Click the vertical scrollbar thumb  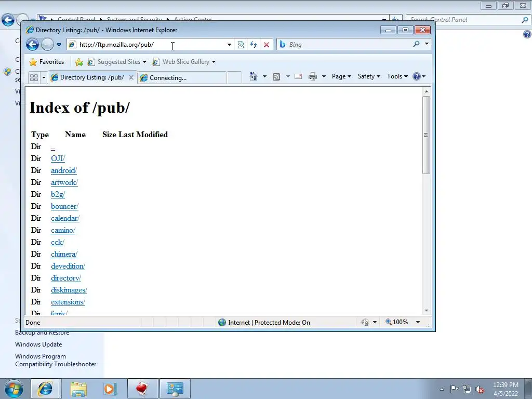pos(427,135)
